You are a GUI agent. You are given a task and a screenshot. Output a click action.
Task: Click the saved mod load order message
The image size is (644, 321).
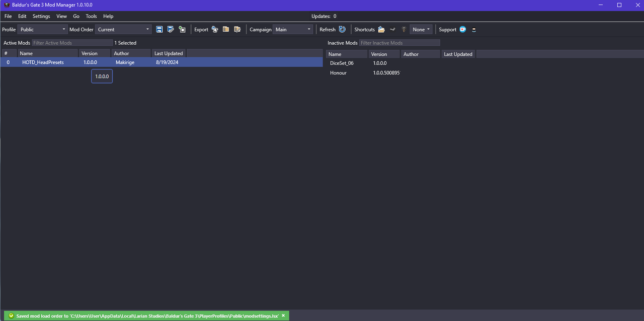tap(147, 316)
